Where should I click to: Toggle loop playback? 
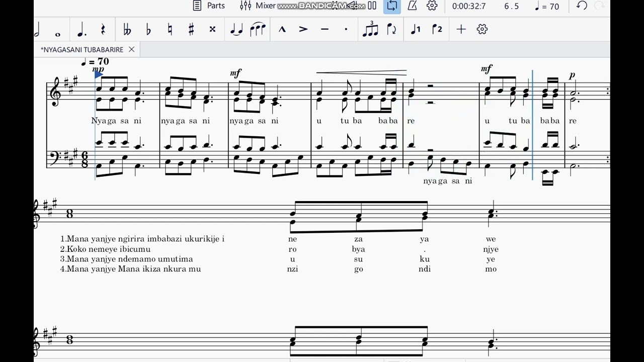(x=392, y=6)
